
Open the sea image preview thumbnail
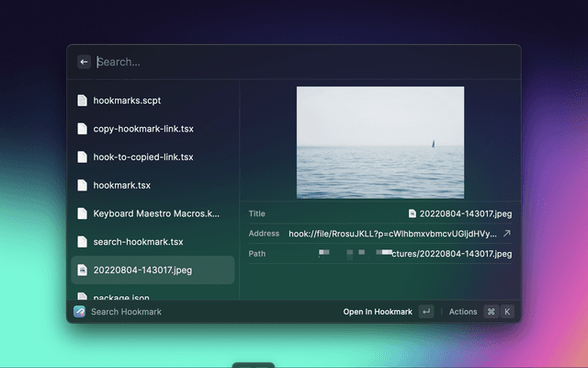pyautogui.click(x=379, y=142)
